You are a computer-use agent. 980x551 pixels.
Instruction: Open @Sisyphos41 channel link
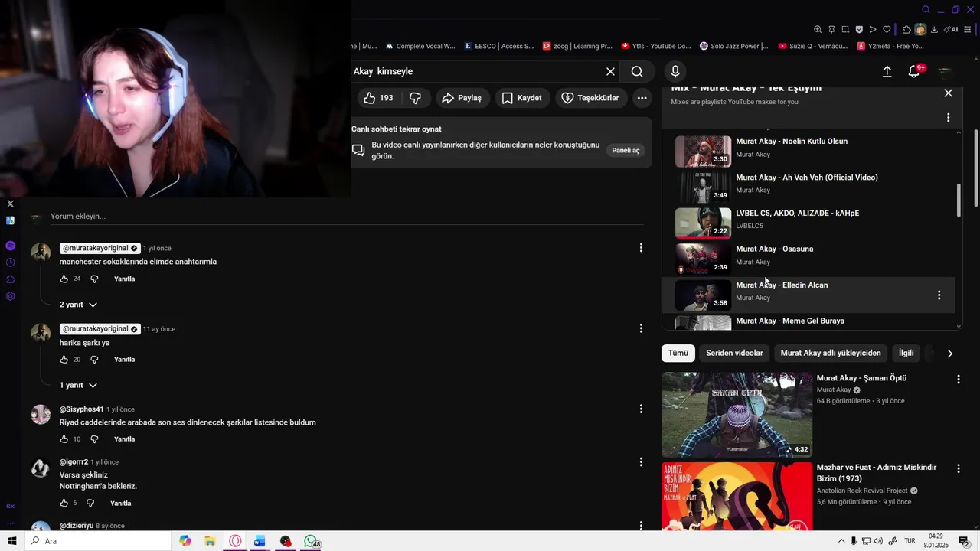tap(81, 409)
